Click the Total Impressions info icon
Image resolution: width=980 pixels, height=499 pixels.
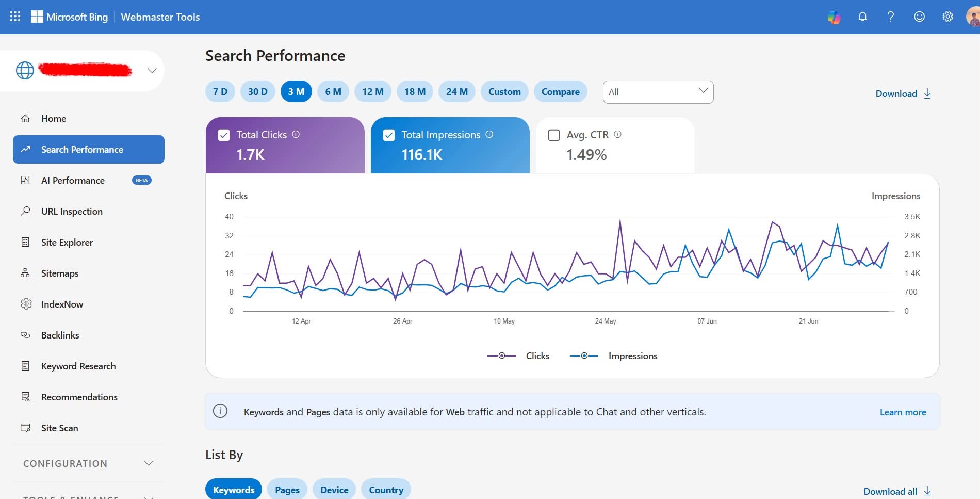point(489,134)
